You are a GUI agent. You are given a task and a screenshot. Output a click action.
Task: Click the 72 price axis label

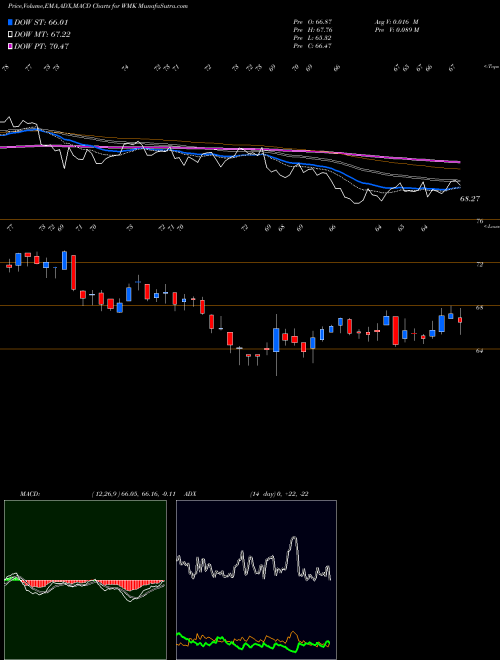pyautogui.click(x=479, y=264)
